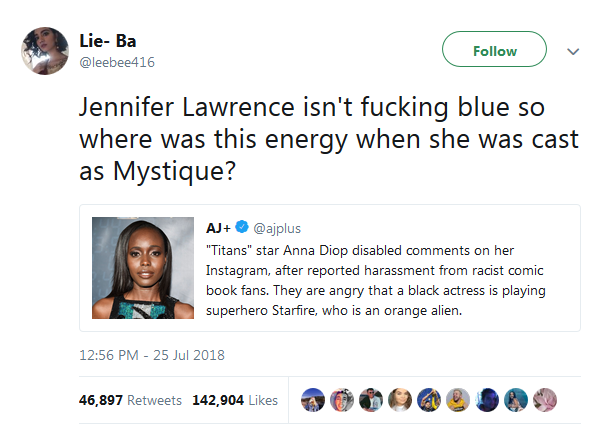The width and height of the screenshot is (601, 424).
Task: Click the third liker avatar in the row
Action: click(370, 400)
